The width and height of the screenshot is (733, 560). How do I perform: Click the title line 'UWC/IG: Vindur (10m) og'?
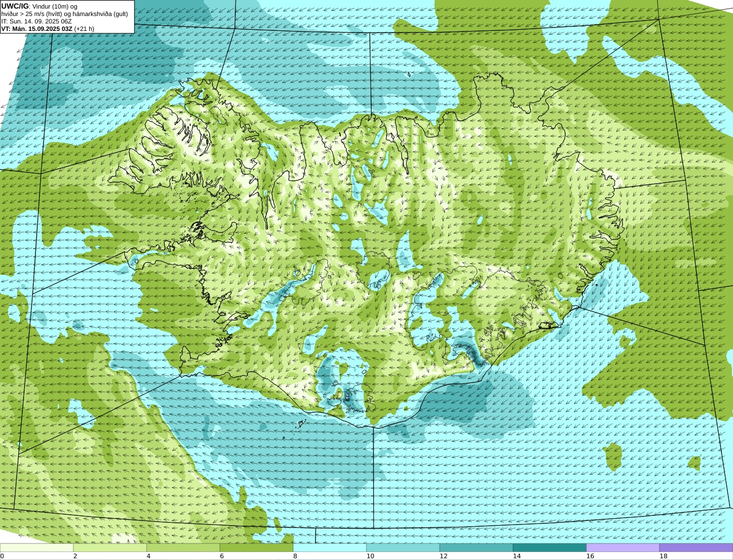coord(39,6)
